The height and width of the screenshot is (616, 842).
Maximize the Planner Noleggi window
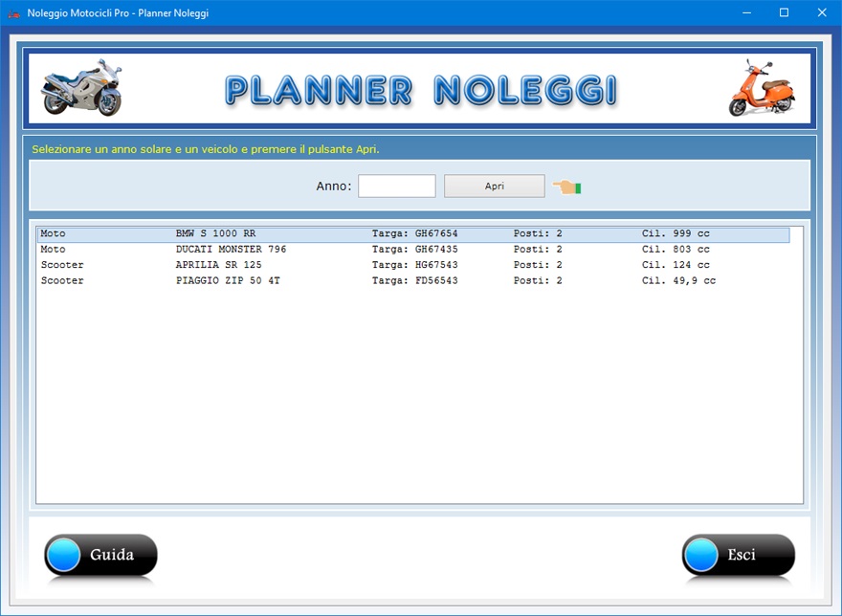pos(784,12)
